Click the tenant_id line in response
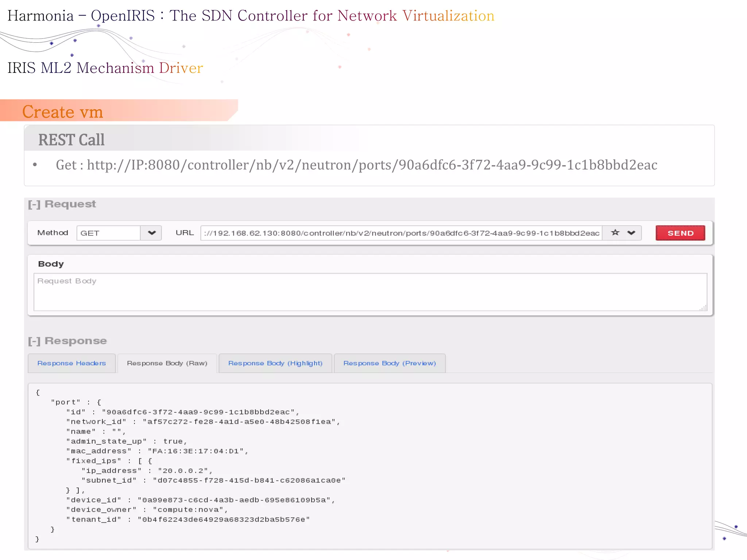 point(188,519)
